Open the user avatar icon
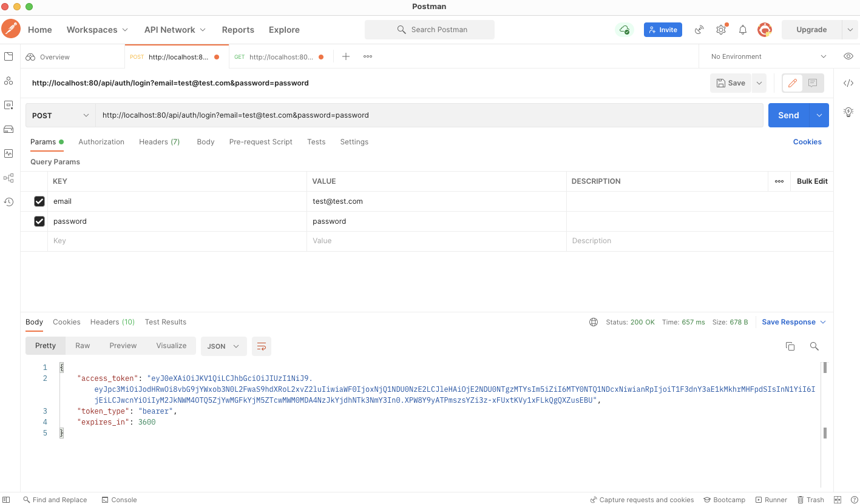 (765, 30)
